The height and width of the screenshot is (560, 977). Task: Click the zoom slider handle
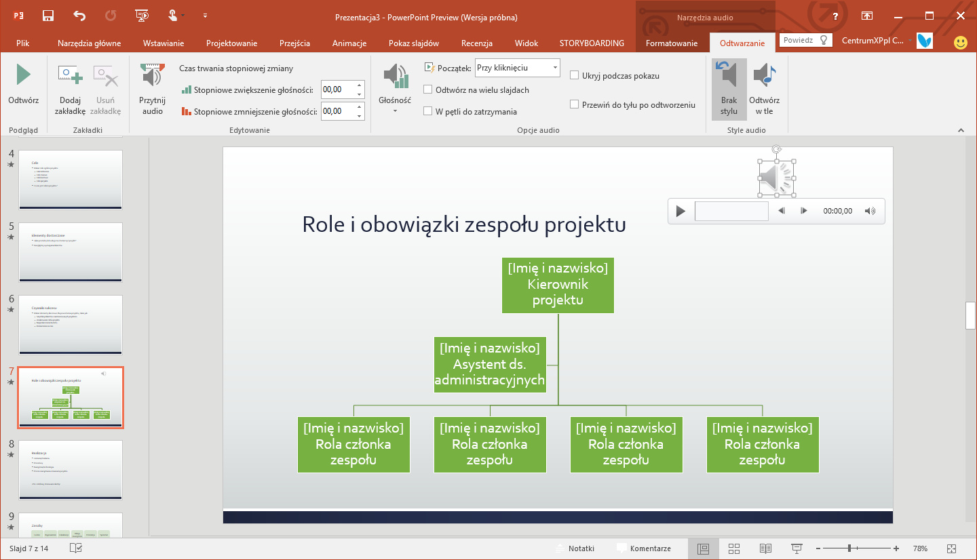coord(849,548)
